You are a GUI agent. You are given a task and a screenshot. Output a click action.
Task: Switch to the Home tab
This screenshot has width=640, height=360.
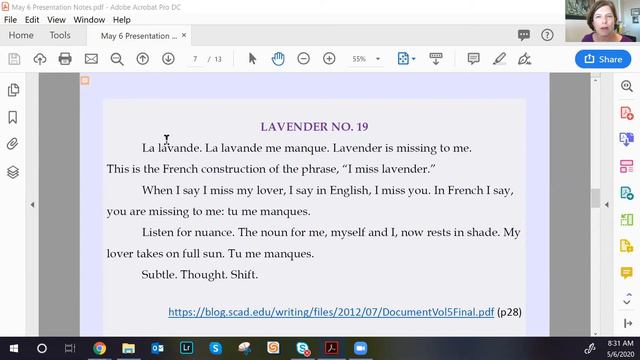click(x=21, y=35)
